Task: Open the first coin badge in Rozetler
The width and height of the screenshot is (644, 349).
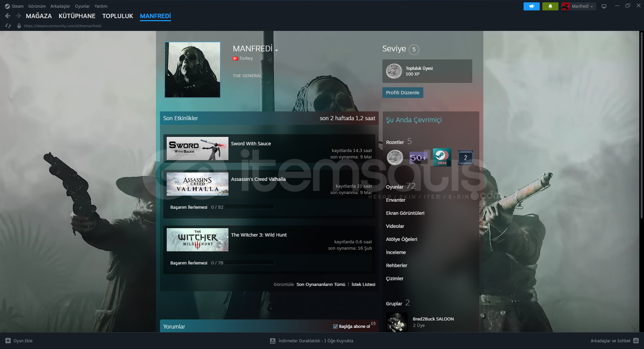Action: tap(395, 157)
